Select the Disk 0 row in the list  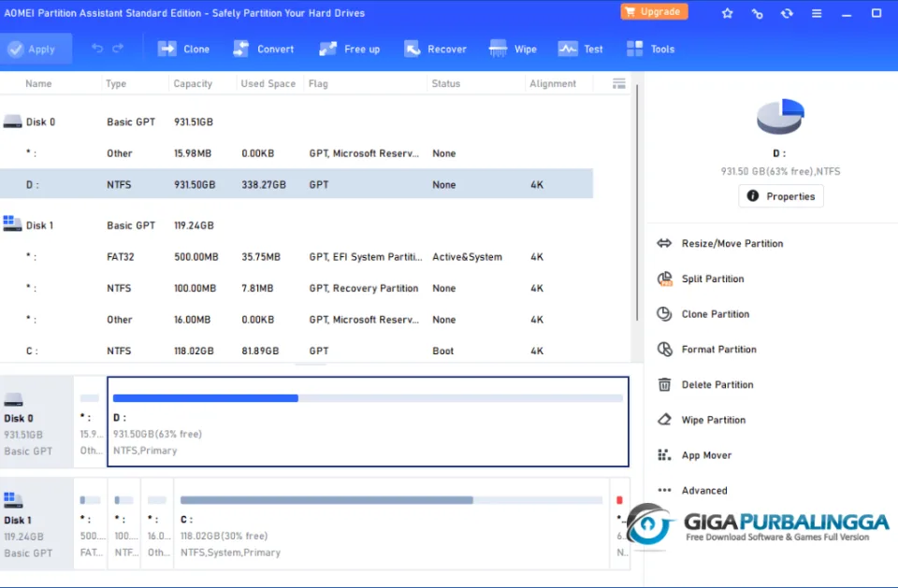tap(297, 122)
